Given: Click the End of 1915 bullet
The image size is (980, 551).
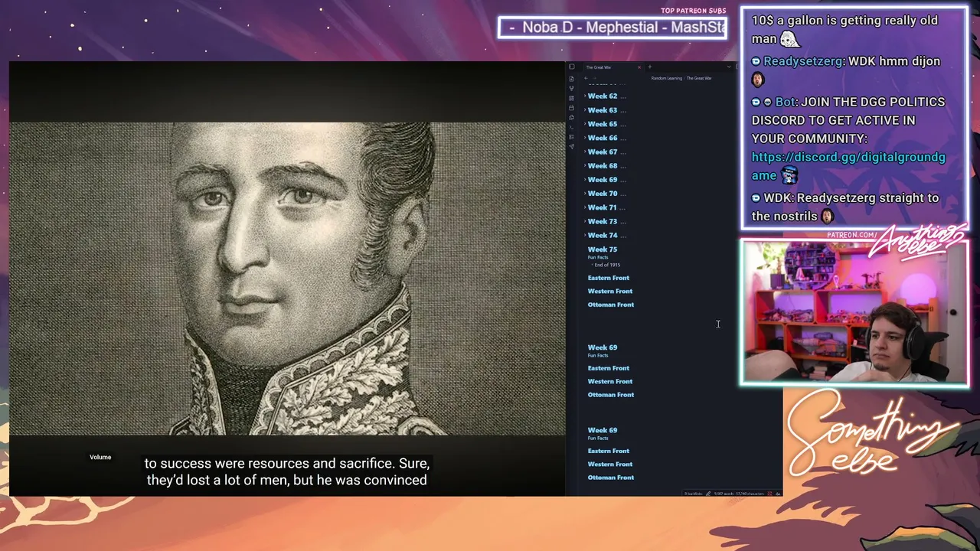Looking at the screenshot, I should point(607,265).
